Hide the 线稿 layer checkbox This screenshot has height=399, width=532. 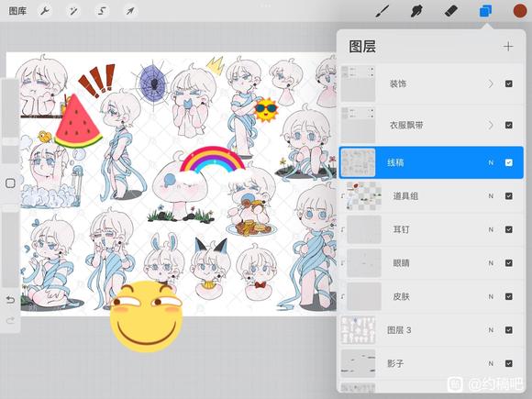[508, 162]
